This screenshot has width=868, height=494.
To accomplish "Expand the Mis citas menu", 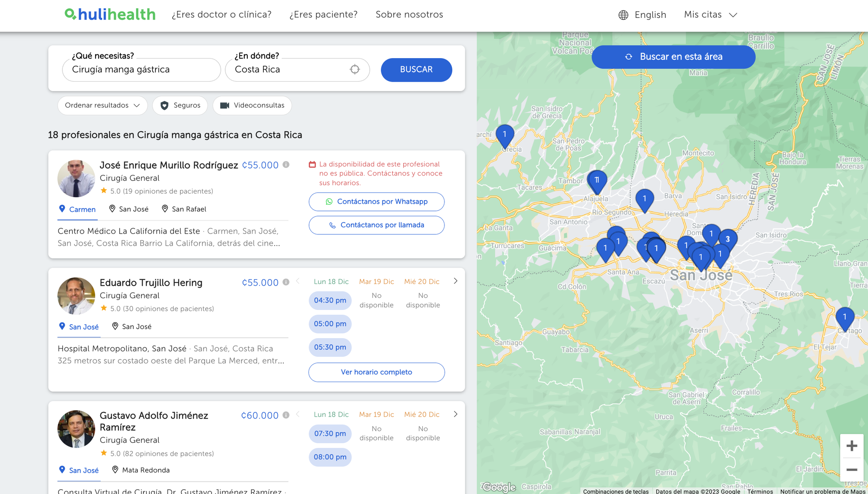I will click(x=710, y=15).
